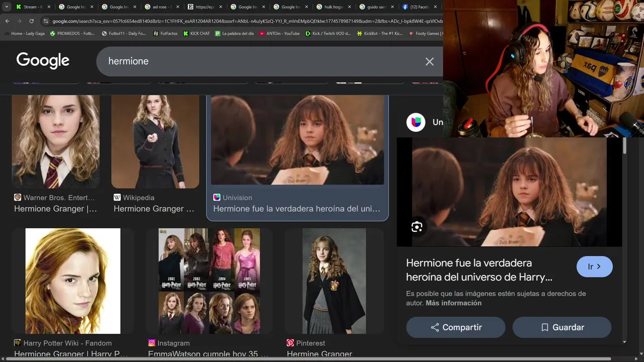The height and width of the screenshot is (362, 644).
Task: Open the preview title 'Hermione fue la verdadera heroína'
Action: [479, 270]
